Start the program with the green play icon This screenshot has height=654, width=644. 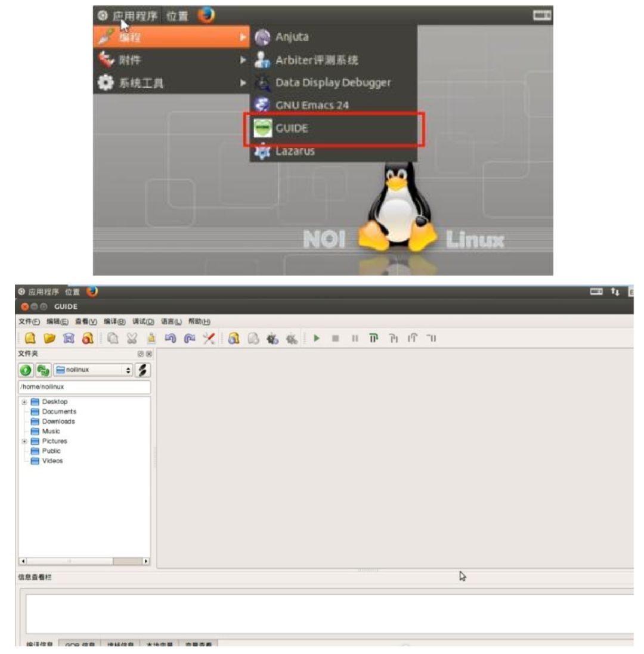[317, 338]
